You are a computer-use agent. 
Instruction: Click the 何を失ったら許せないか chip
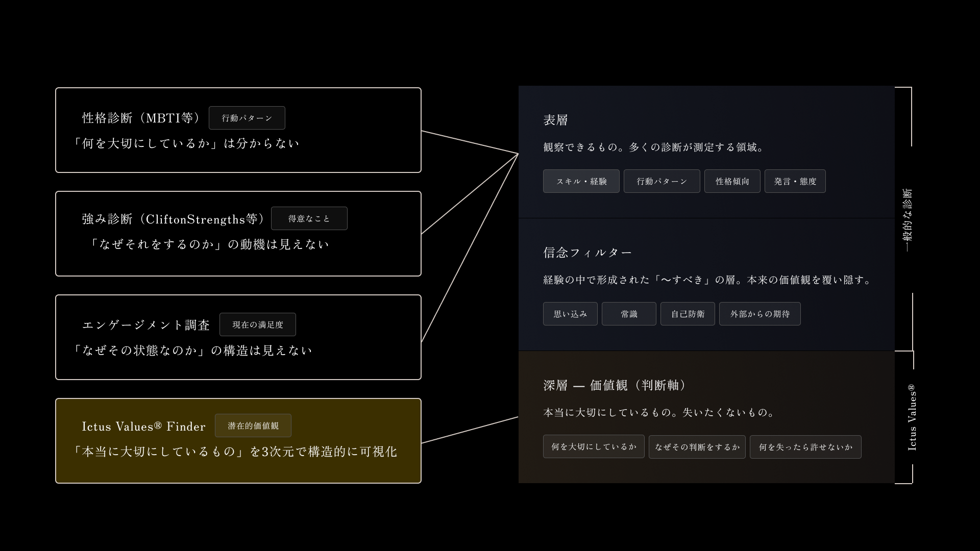[805, 446]
